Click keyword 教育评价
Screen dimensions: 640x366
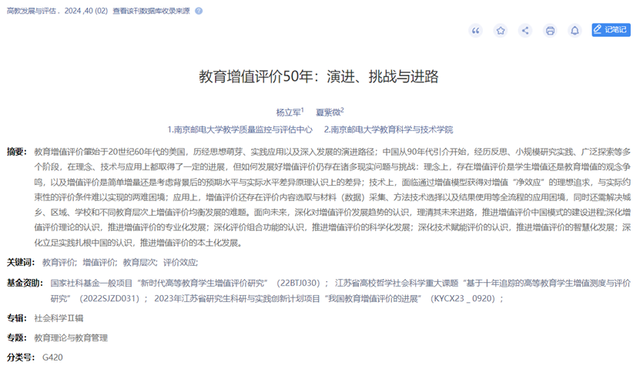pos(59,262)
